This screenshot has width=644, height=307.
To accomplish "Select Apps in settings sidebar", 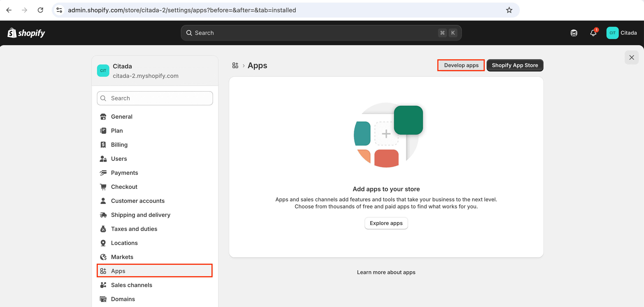I will pyautogui.click(x=155, y=271).
